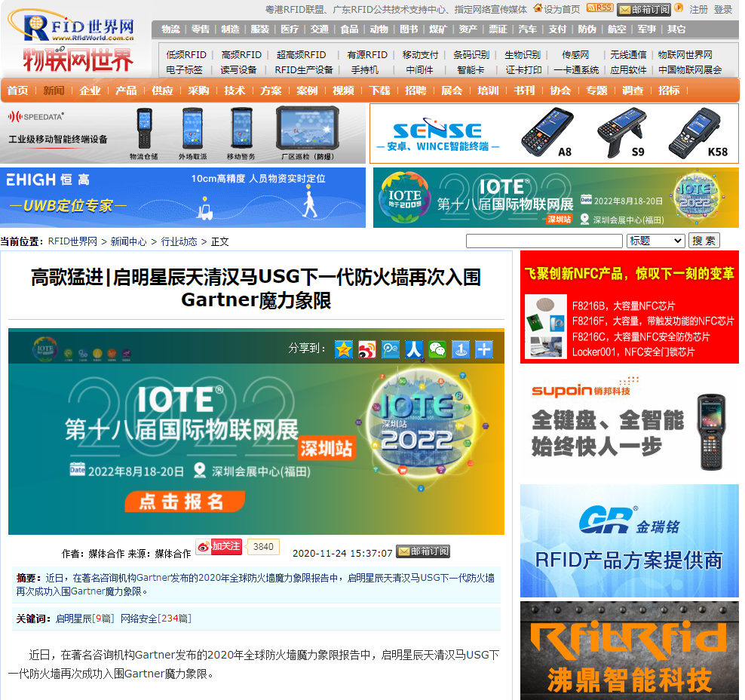Open Speedata 工业级移动智能终端设备 banner
Image resolution: width=745 pixels, height=700 pixels.
(183, 134)
